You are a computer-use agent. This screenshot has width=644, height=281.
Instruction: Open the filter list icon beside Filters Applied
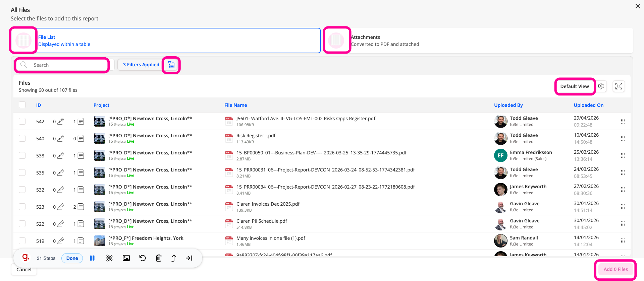(x=171, y=65)
